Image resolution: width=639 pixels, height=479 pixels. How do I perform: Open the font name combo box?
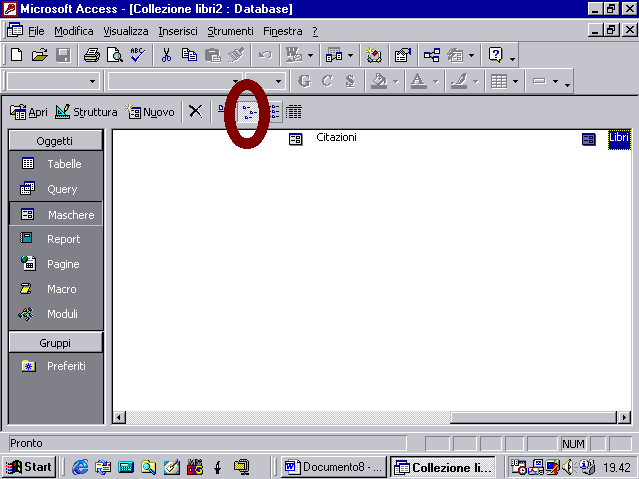[174, 81]
